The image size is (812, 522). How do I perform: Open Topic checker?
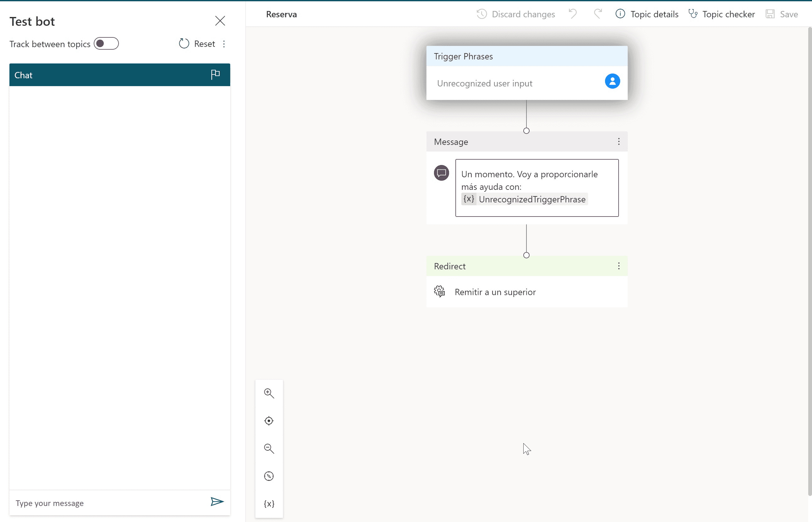722,14
